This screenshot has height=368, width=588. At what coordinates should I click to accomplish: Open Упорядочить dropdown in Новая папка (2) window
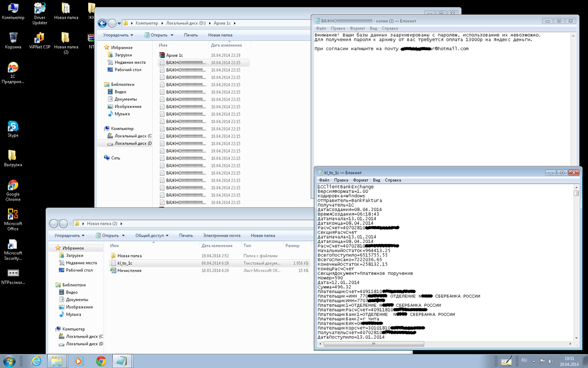coord(70,236)
